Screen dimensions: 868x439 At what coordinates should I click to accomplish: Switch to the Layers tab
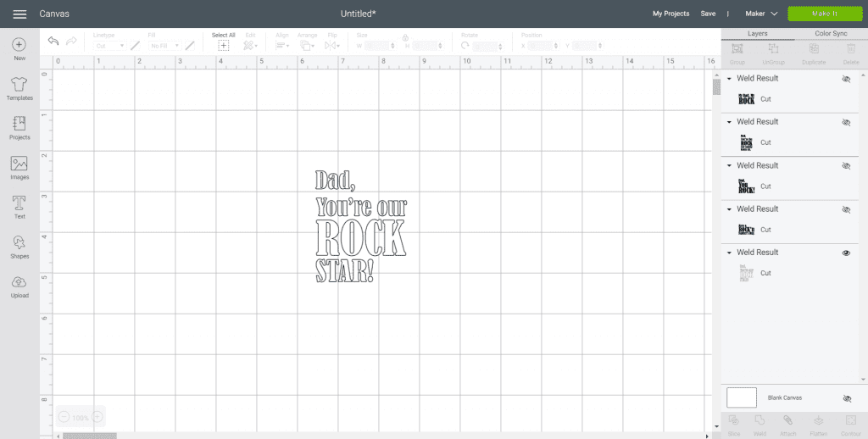pos(757,34)
